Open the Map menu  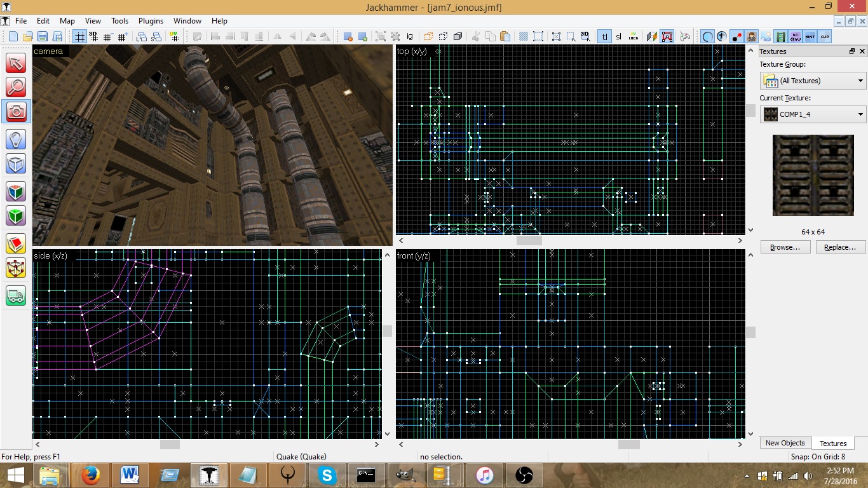[67, 21]
